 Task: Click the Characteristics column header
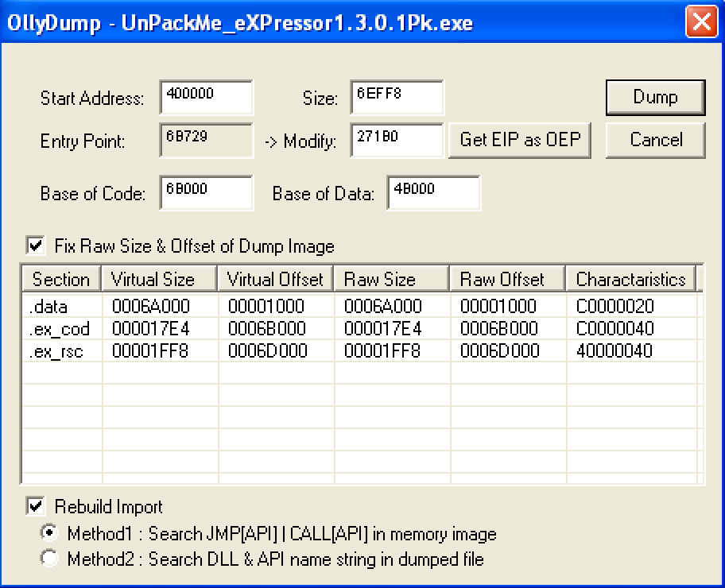(630, 279)
